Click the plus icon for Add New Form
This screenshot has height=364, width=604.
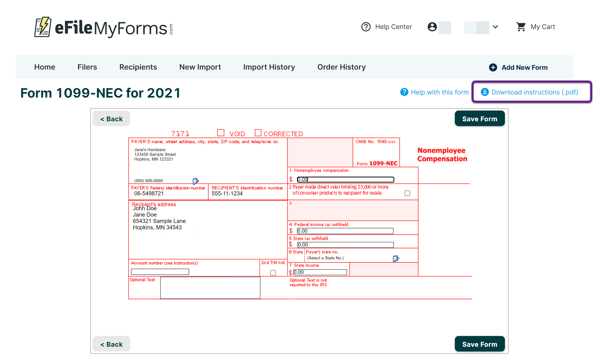coord(493,67)
